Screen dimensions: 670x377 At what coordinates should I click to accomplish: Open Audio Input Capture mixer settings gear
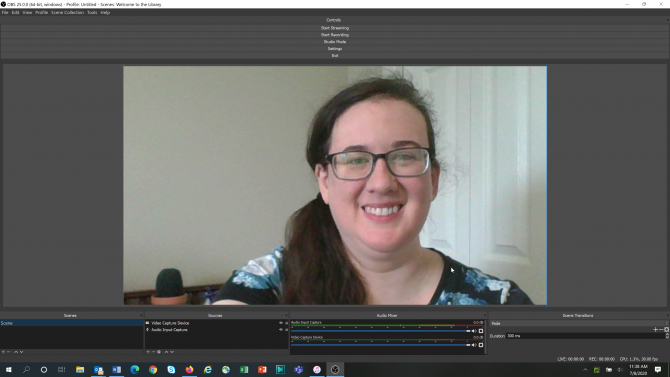click(x=481, y=331)
